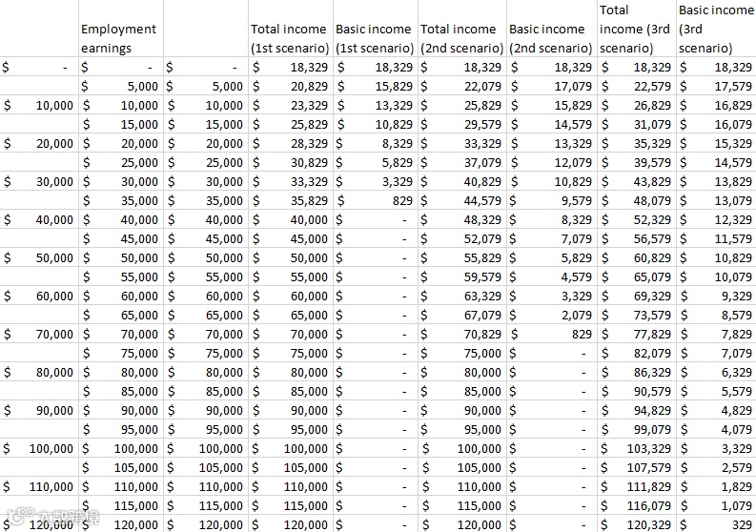
Task: Click 8,329 under Basic income (1st scenario)
Action: tap(398, 144)
